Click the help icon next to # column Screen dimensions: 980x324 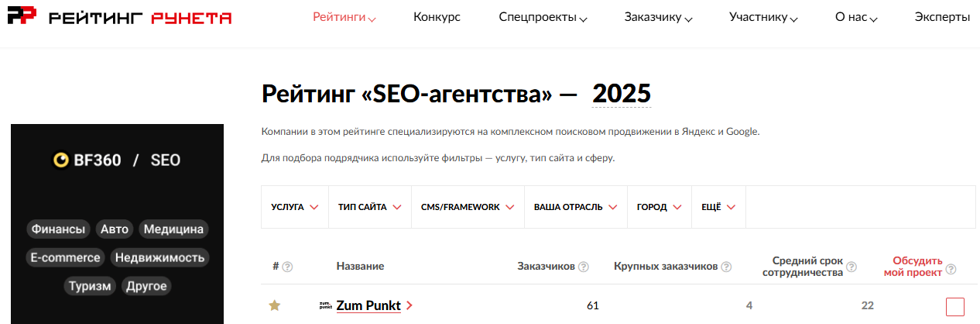pos(287,267)
